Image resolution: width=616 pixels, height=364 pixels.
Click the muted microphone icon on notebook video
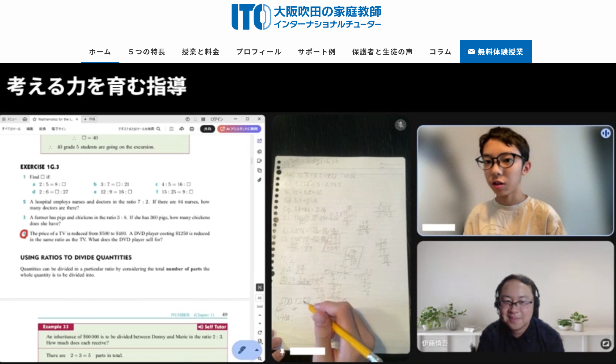(401, 125)
